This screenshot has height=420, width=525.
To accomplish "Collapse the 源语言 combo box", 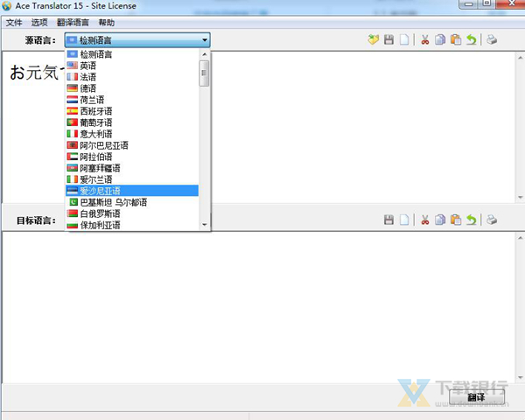I will pos(137,40).
